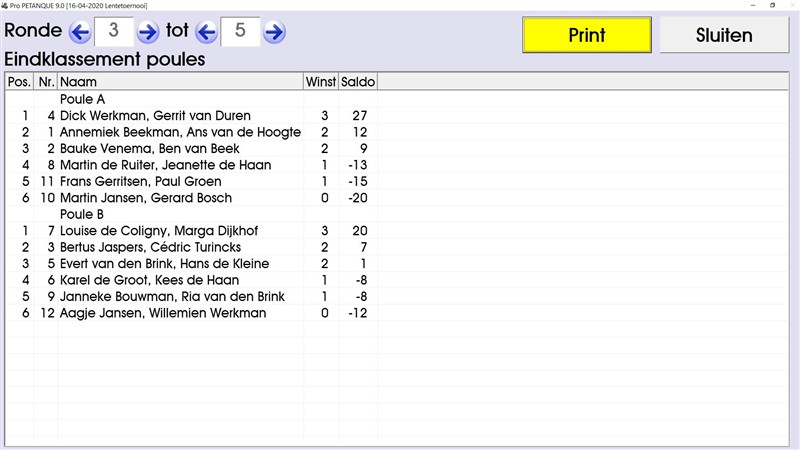Click left arrow to decrease end round
800x450 pixels.
(206, 32)
